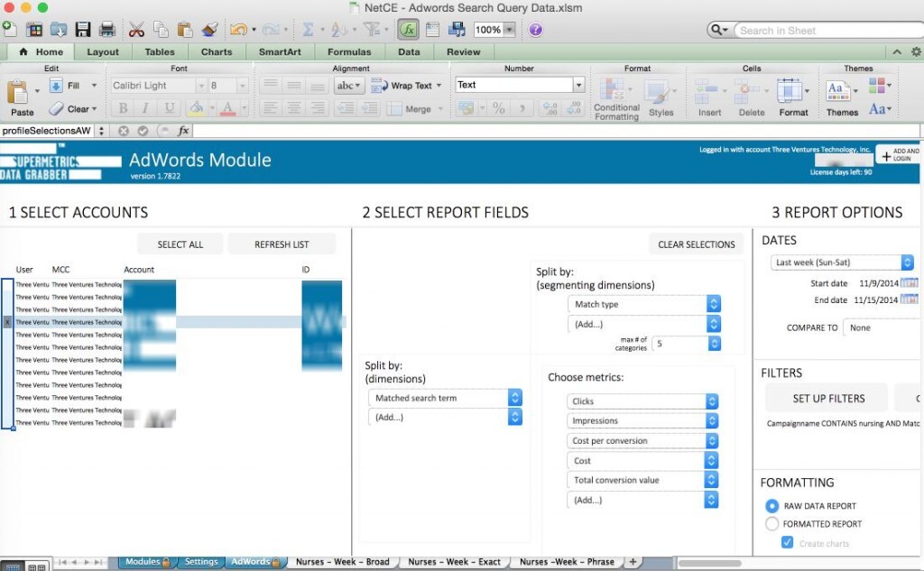Open the cell Styles gallery
The image size is (924, 571).
[x=661, y=99]
